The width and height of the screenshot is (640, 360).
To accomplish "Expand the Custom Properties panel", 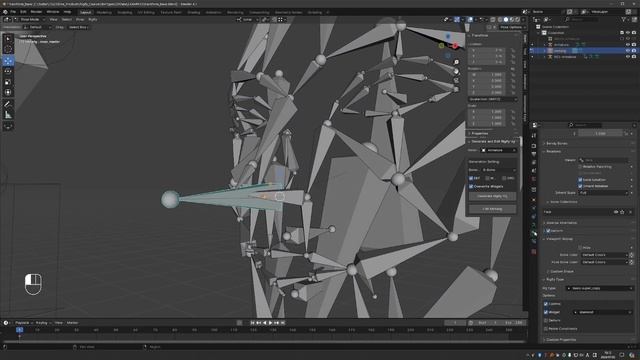I will [x=561, y=340].
